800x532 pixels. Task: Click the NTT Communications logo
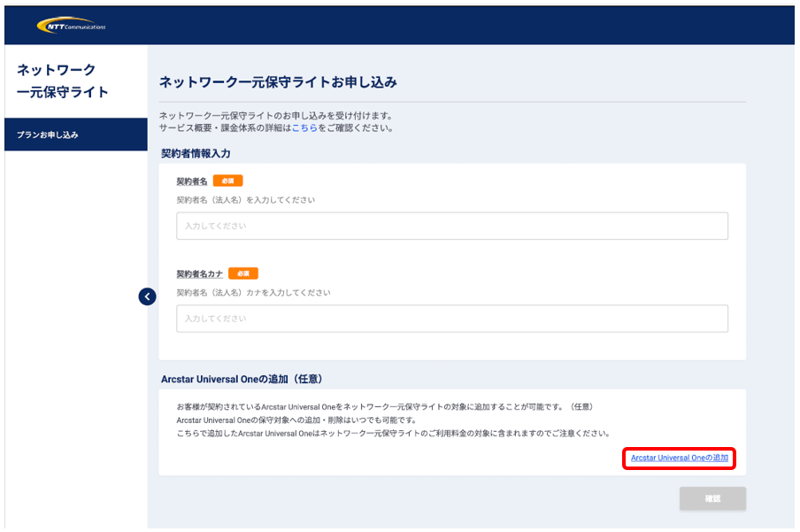(x=72, y=26)
